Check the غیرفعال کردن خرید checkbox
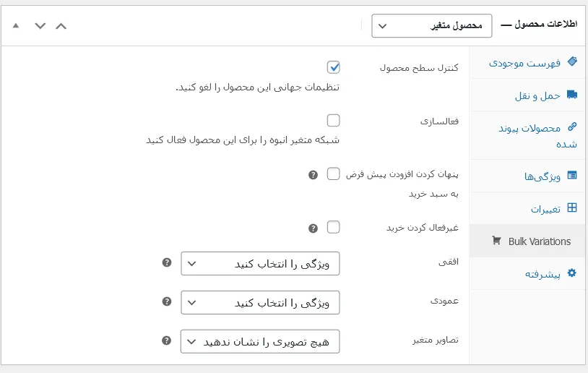The height and width of the screenshot is (373, 588). pyautogui.click(x=334, y=227)
